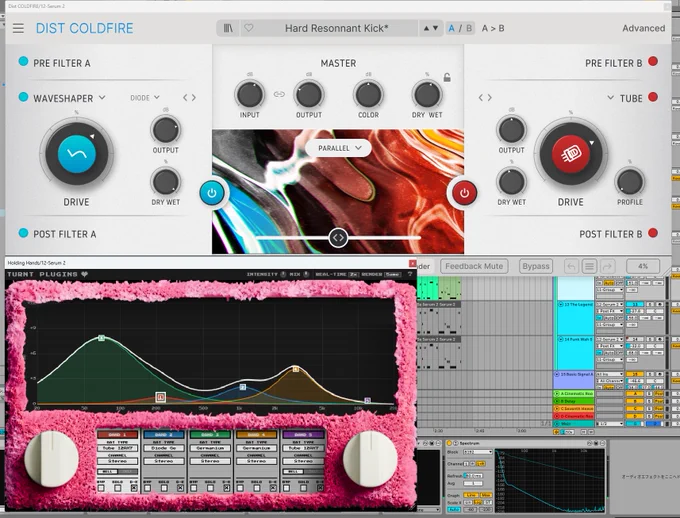
Task: Click the Turnt Plugins heart logo
Action: tap(85, 274)
